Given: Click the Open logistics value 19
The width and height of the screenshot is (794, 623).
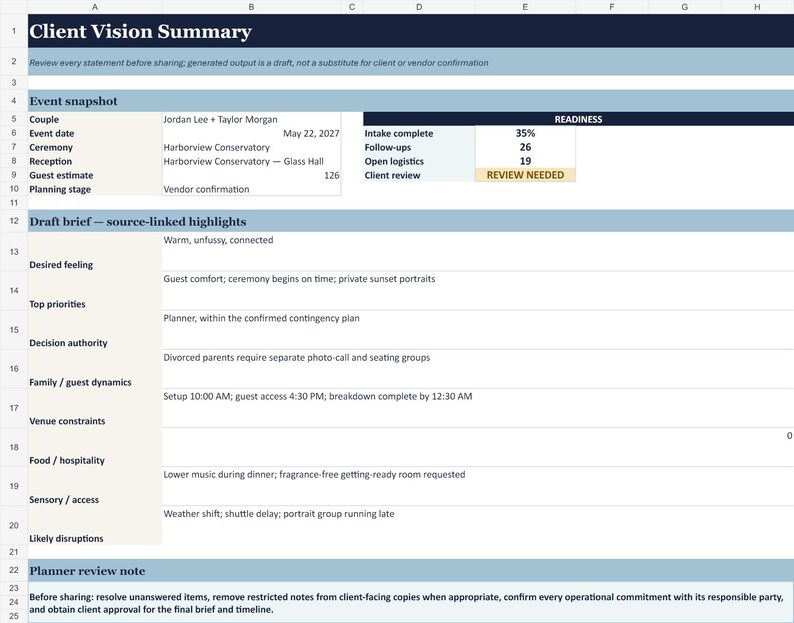Looking at the screenshot, I should 525,161.
